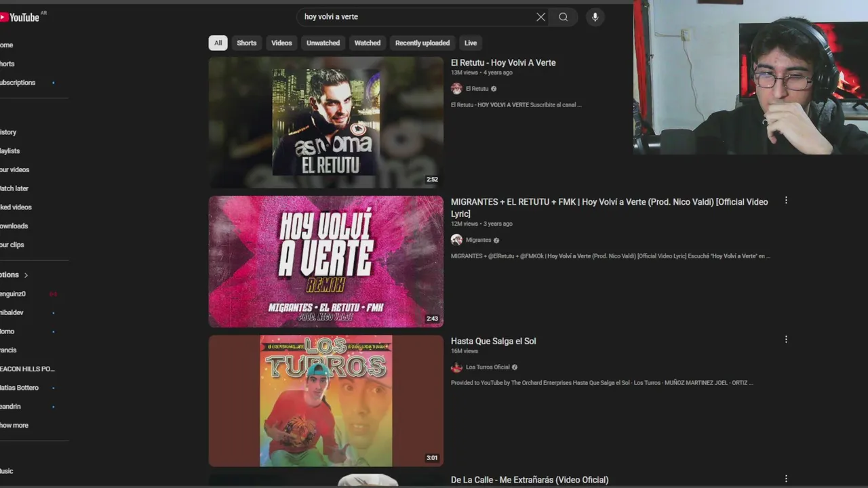Click the '12M views • 3 years ago' text
868x488 pixels.
[481, 224]
